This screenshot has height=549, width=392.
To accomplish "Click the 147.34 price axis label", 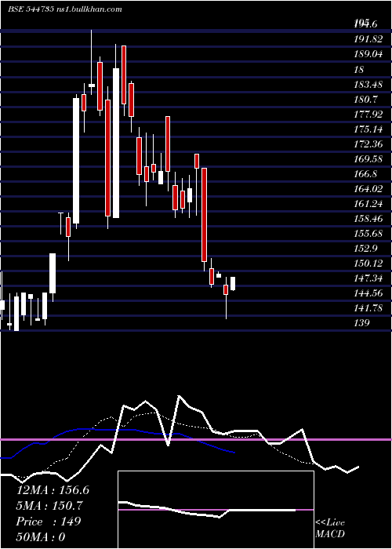I will [x=368, y=278].
